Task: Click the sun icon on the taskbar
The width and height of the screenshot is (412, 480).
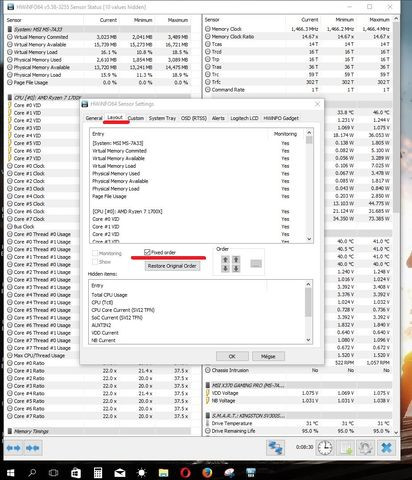Action: coord(142,472)
